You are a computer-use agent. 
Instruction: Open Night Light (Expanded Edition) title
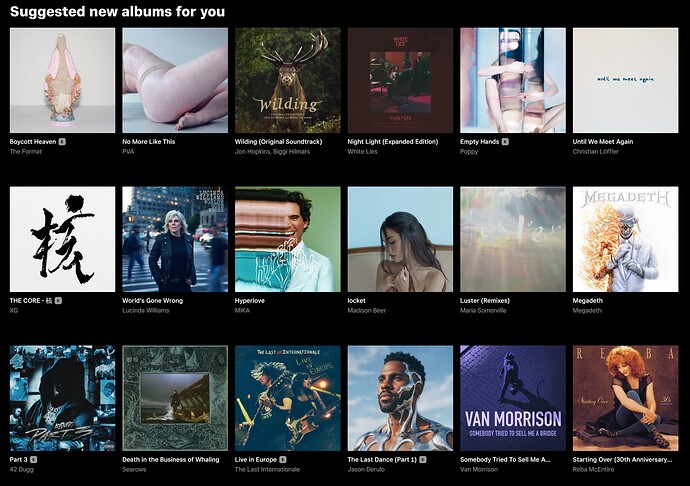[393, 142]
